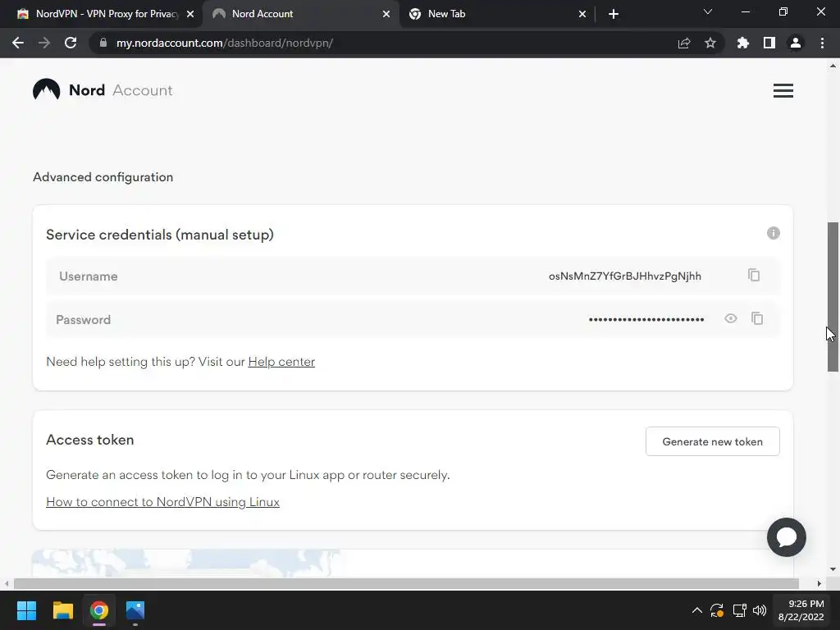Share this page from address bar
Viewport: 840px width, 630px height.
pos(684,43)
